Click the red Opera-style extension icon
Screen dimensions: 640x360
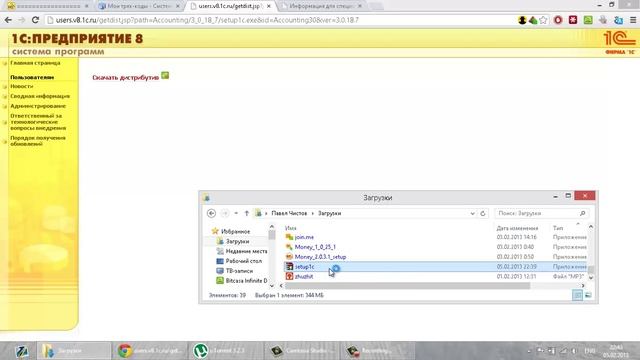point(558,20)
